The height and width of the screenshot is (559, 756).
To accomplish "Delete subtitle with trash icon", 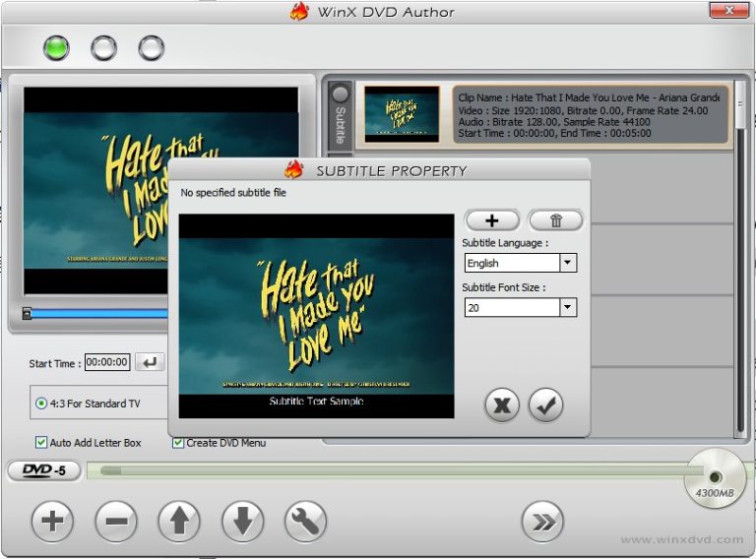I will [556, 220].
